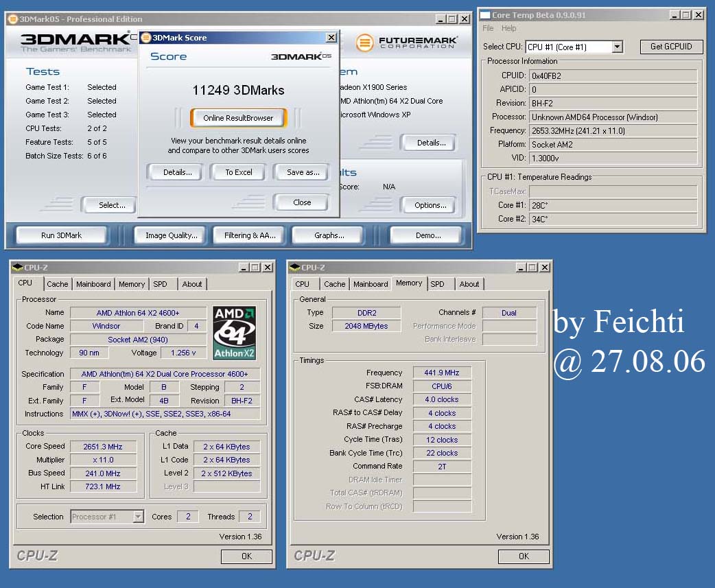Screen dimensions: 715x588
Task: Click the Core Speed value 2651.3 MHz
Action: pyautogui.click(x=103, y=447)
